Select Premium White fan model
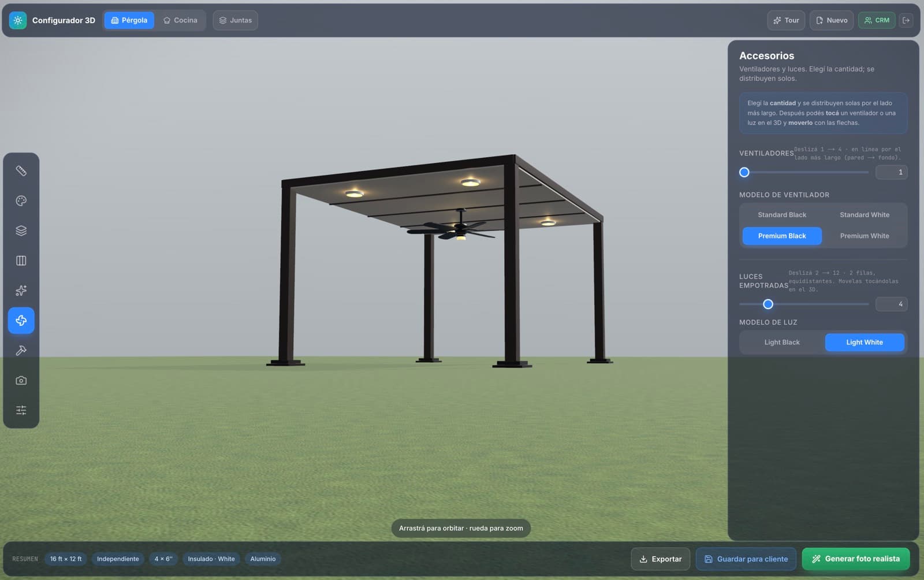The image size is (924, 580). click(x=865, y=236)
